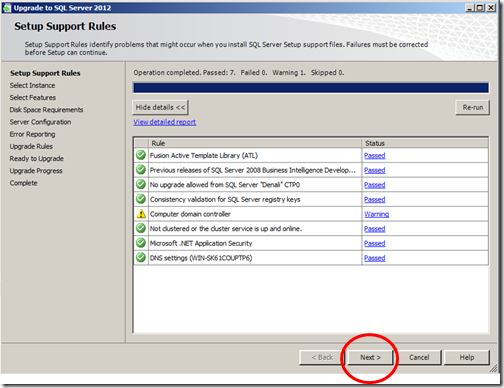Screen dimensions: 504x388
Task: Click the green check icon for DNS settings rule
Action: click(x=141, y=258)
